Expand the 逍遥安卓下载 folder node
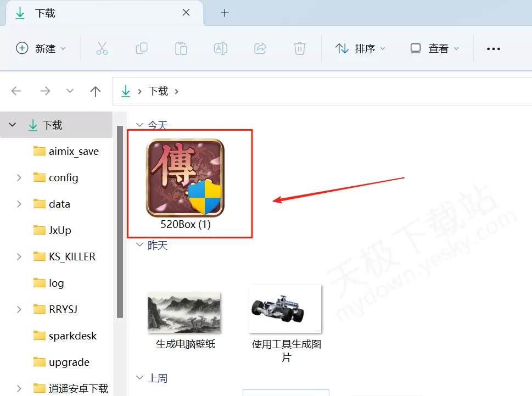Screen dimensions: 532x396 coord(19,388)
